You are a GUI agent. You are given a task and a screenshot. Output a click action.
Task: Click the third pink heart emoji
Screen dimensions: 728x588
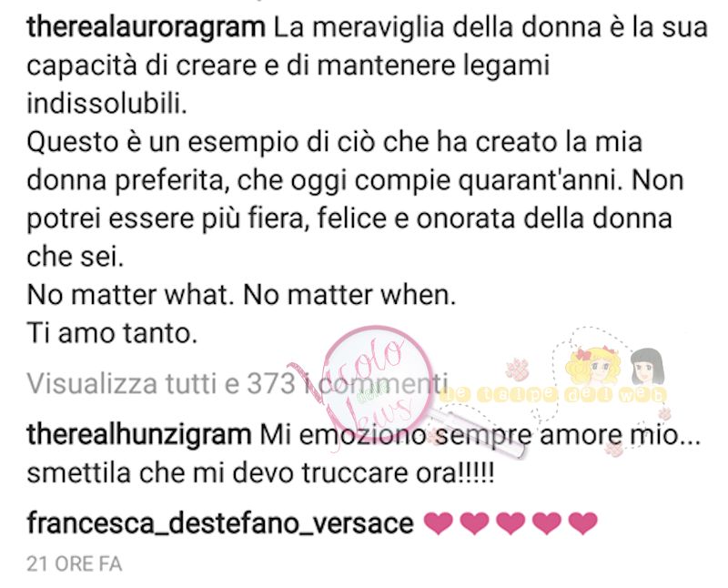[x=511, y=522]
